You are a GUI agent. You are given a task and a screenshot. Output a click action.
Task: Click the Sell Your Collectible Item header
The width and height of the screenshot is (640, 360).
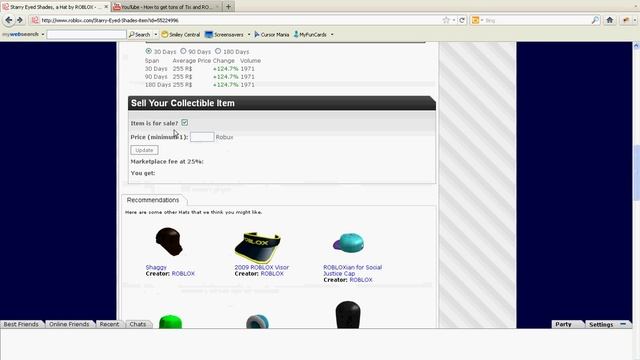pyautogui.click(x=282, y=103)
